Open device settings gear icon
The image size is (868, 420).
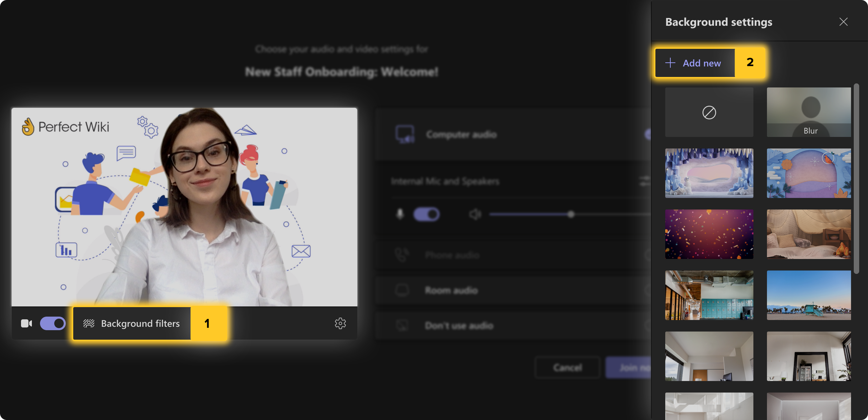pos(340,323)
